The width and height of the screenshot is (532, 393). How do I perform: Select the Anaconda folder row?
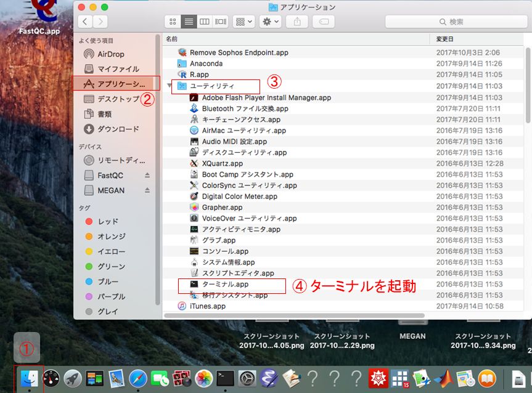coord(343,63)
